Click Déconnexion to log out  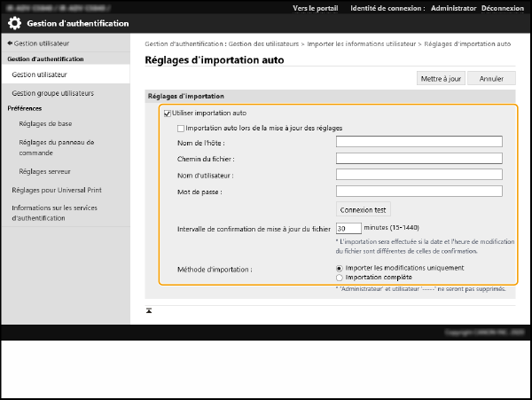504,7
